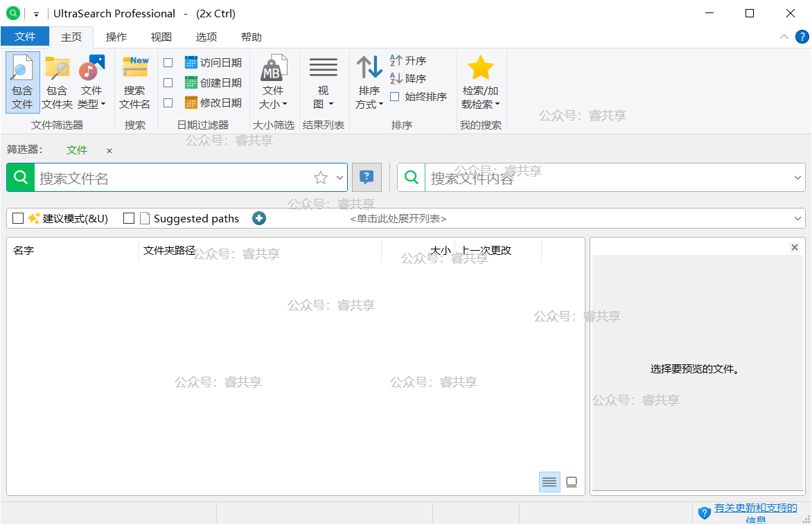Add a path with the plus icon
Image resolution: width=812 pixels, height=525 pixels.
[x=259, y=218]
